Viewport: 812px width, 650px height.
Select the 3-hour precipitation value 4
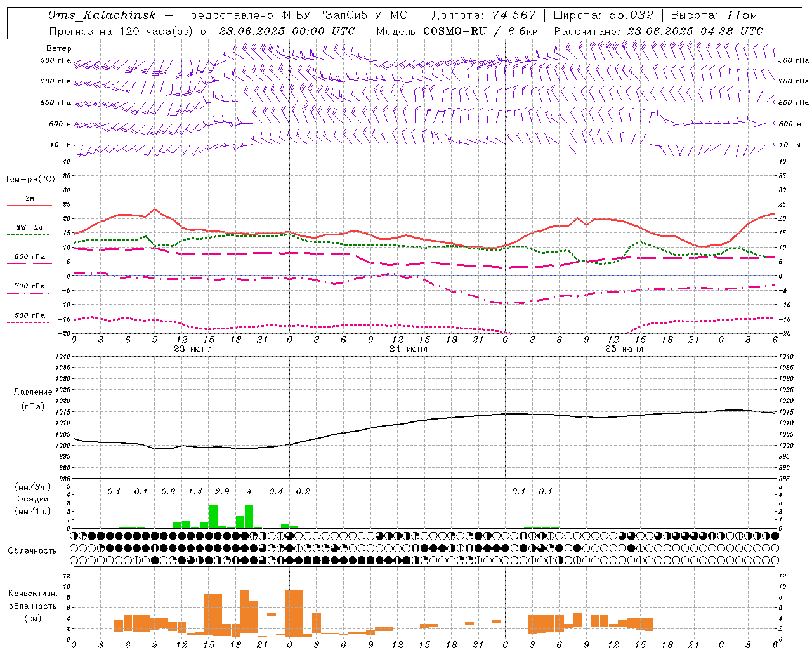[x=249, y=492]
